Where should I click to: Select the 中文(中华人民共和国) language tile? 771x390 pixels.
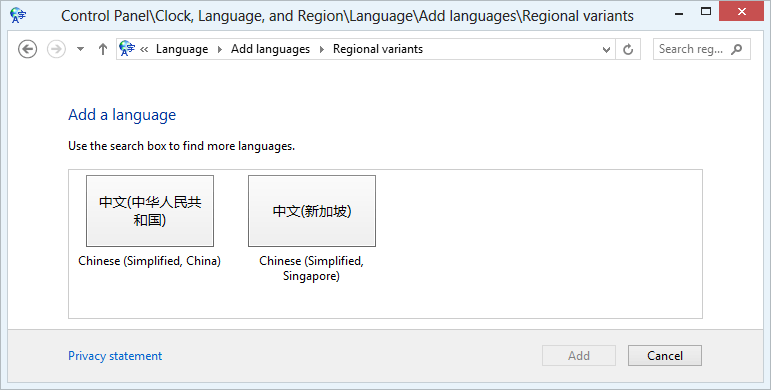[150, 211]
